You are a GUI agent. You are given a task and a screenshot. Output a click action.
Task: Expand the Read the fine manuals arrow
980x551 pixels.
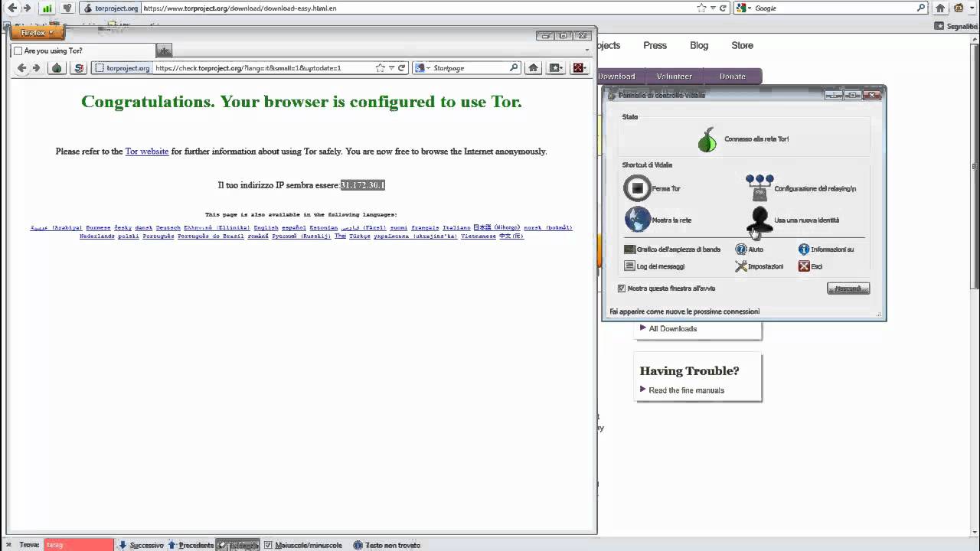coord(643,390)
